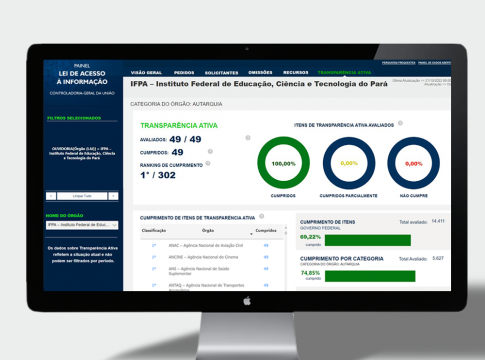Click the 69,22% Governo Federal green bar
The width and height of the screenshot is (485, 360).
pos(368,240)
